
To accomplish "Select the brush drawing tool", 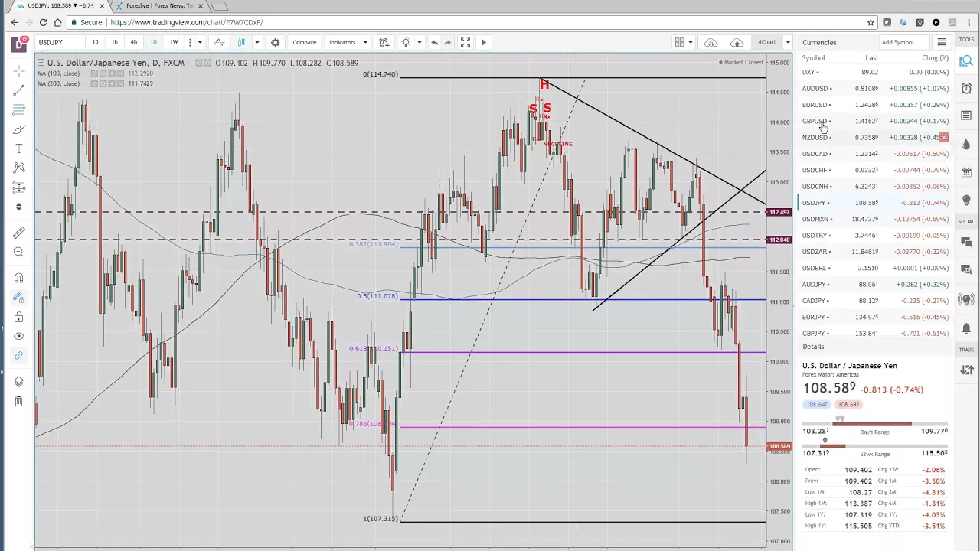I will pyautogui.click(x=19, y=129).
